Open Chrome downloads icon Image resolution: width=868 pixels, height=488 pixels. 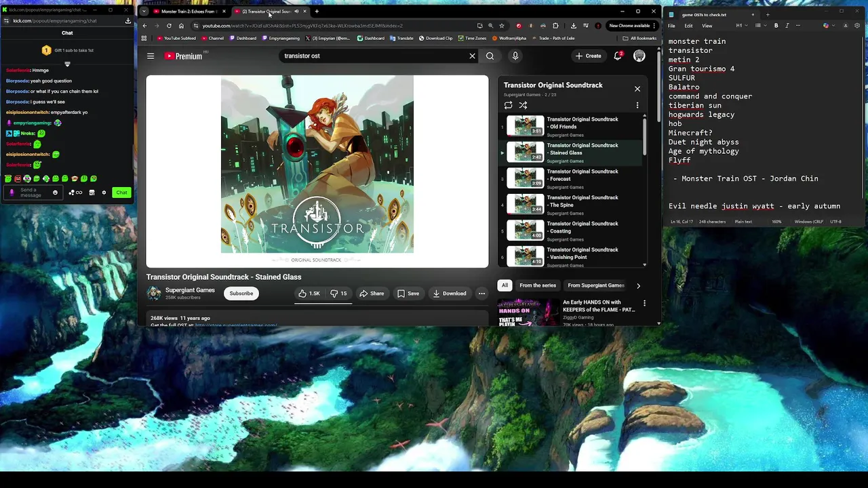[x=574, y=26]
